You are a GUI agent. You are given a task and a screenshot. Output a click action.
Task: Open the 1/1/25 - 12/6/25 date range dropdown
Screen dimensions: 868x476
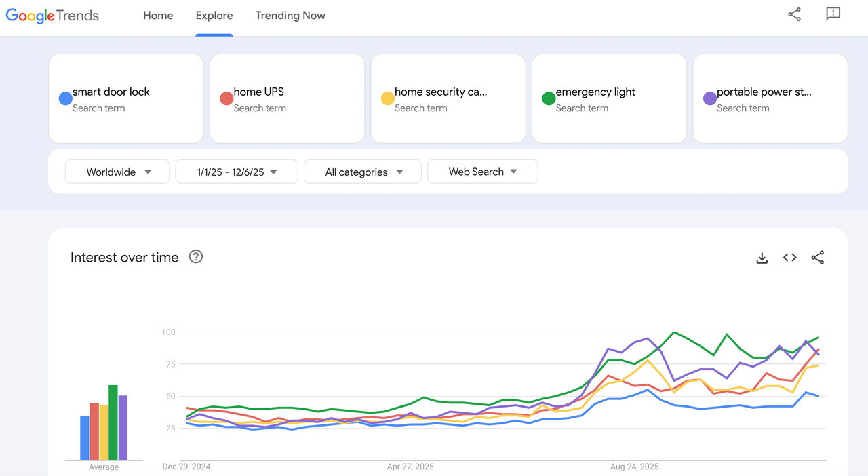pos(236,172)
